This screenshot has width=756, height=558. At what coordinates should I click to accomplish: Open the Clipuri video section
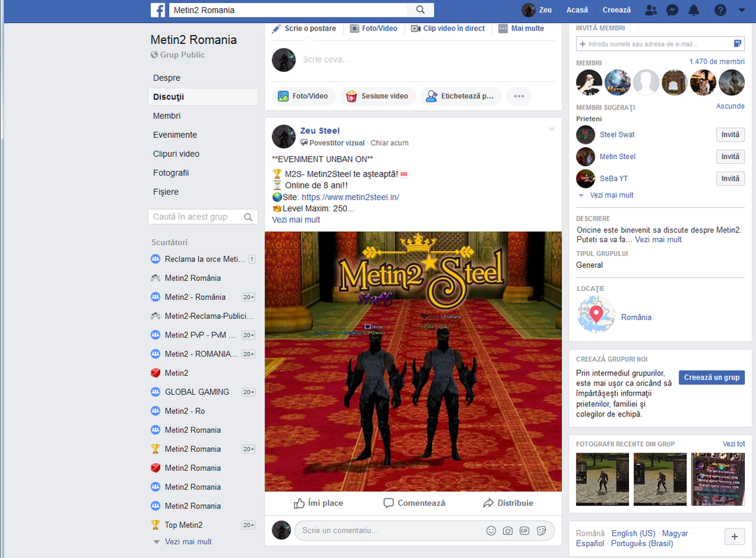coord(176,154)
